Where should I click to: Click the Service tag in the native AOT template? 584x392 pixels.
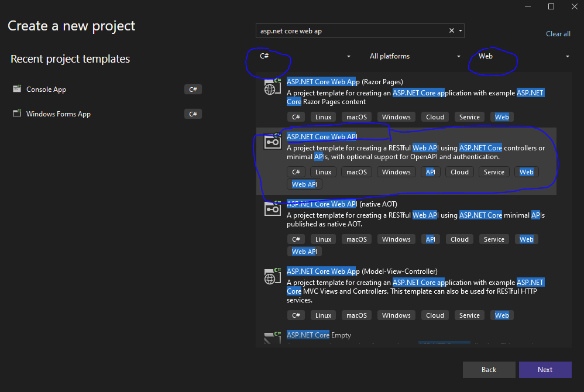coord(494,239)
